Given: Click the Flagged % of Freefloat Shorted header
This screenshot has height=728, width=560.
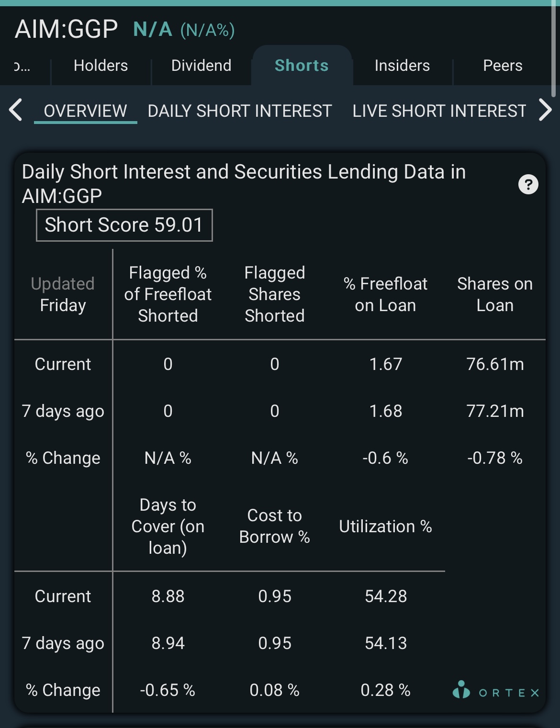Looking at the screenshot, I should pos(168,294).
